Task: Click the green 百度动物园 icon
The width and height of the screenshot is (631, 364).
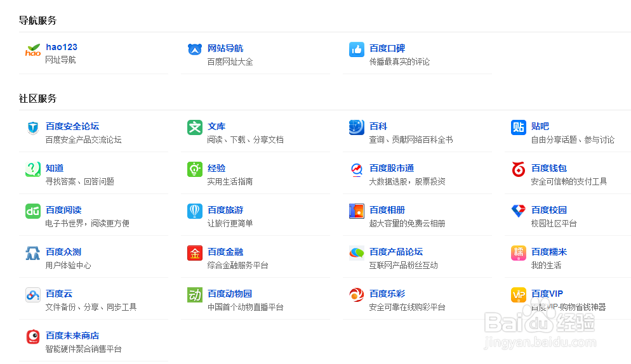Action: [x=195, y=295]
